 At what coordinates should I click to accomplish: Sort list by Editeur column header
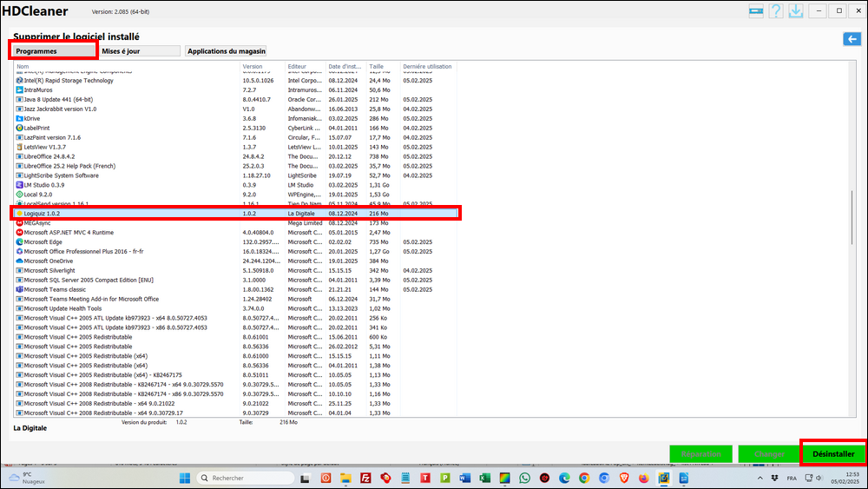pos(306,67)
